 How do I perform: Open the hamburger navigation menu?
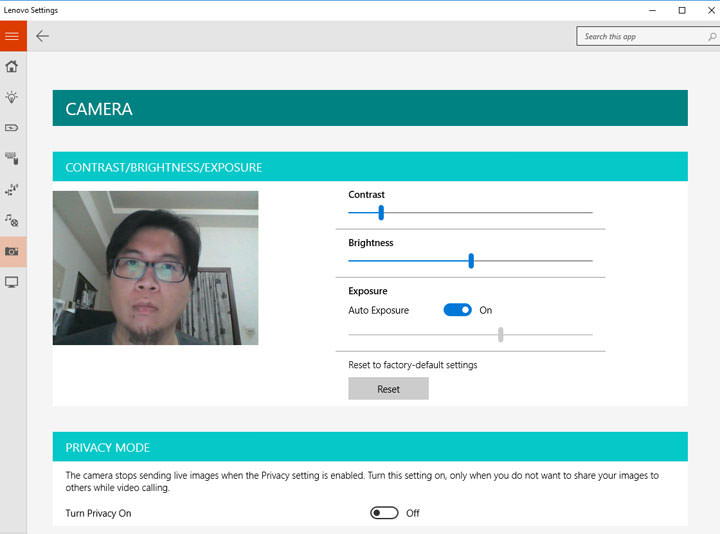click(12, 36)
